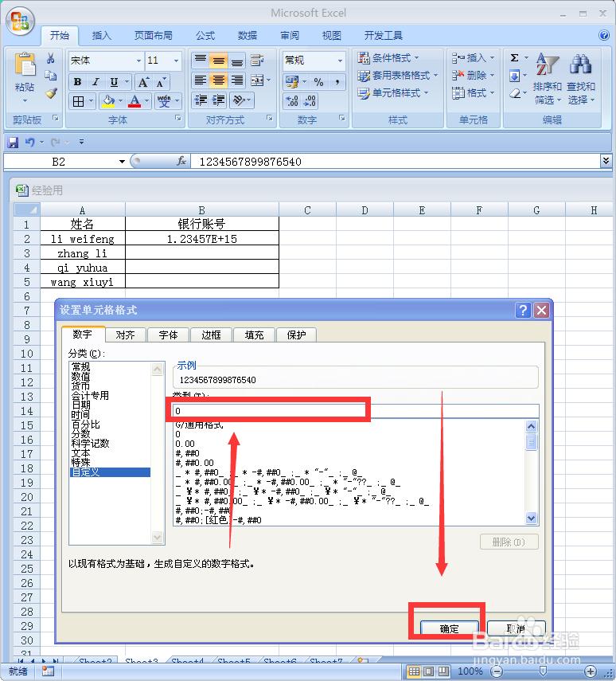Click the Decrease Indent icon

click(200, 100)
